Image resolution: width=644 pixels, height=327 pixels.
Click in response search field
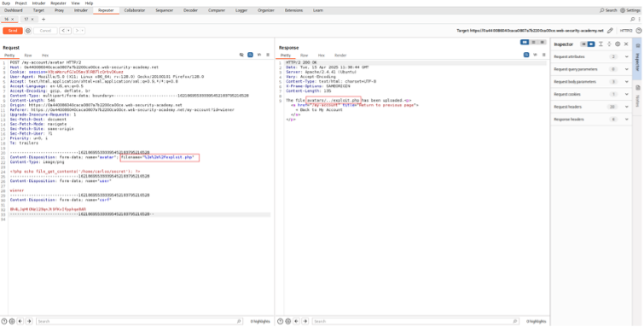click(415, 321)
